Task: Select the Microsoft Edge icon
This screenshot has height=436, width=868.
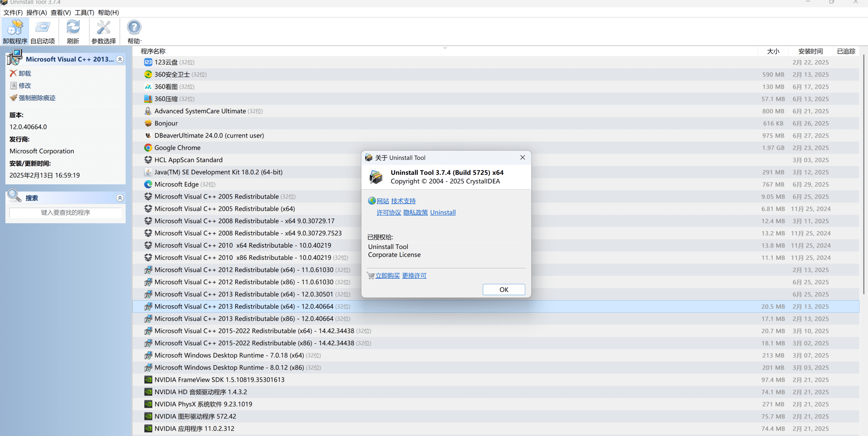Action: pos(148,184)
